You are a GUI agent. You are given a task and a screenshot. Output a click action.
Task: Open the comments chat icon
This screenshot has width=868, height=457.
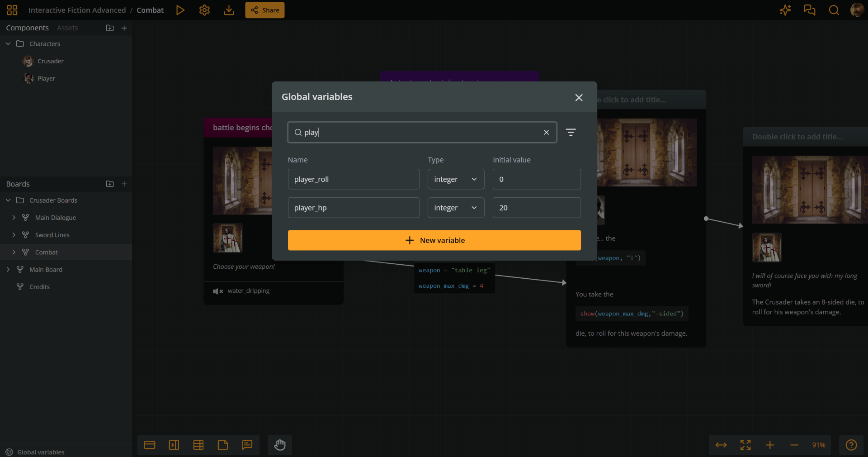point(809,10)
